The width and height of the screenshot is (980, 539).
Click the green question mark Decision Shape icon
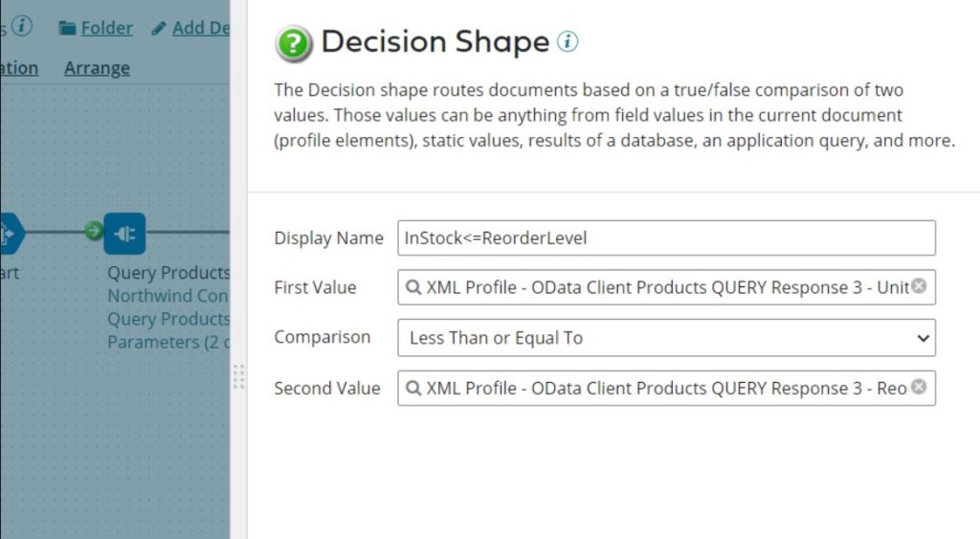[x=294, y=44]
